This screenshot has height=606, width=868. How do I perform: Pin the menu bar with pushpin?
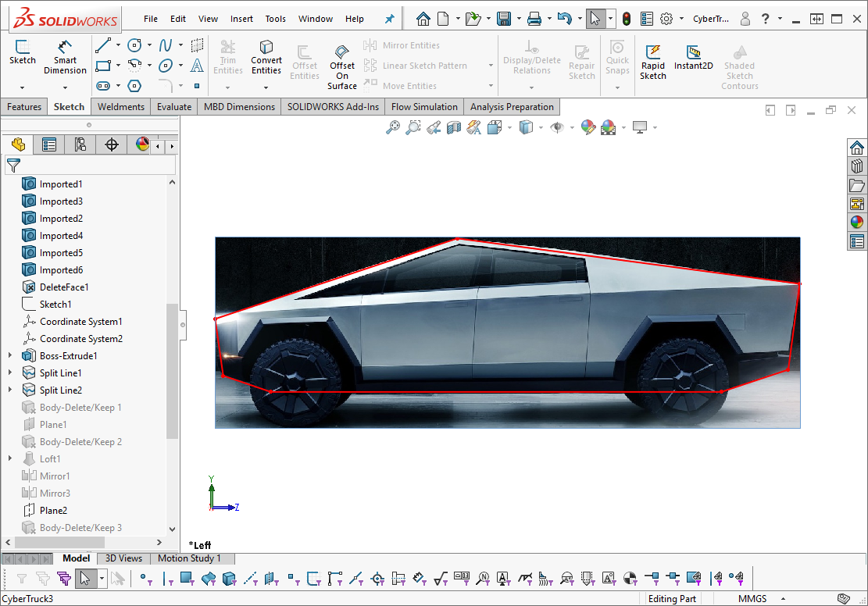tap(390, 19)
